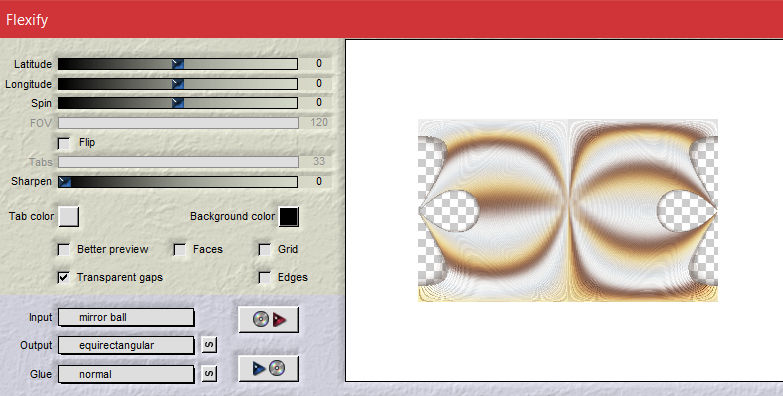Click the blue-arrow-and-disc button
The height and width of the screenshot is (396, 783).
pos(269,369)
